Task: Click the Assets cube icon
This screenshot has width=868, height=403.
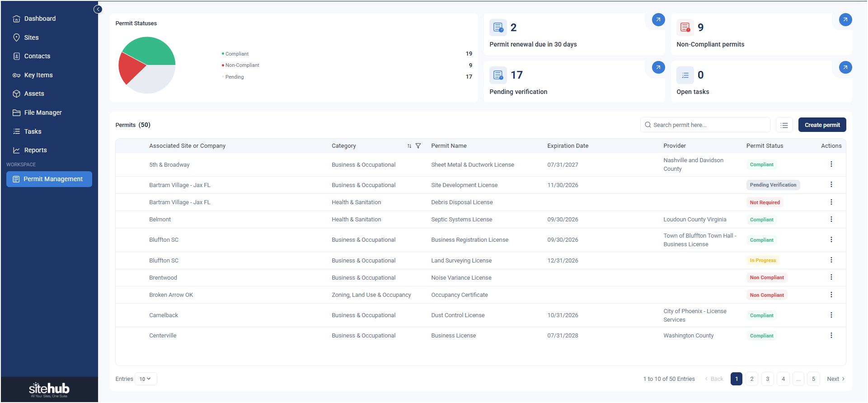Action: [x=16, y=94]
